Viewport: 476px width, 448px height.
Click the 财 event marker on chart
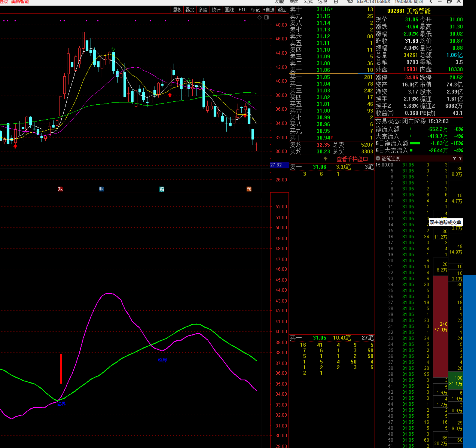point(102,189)
